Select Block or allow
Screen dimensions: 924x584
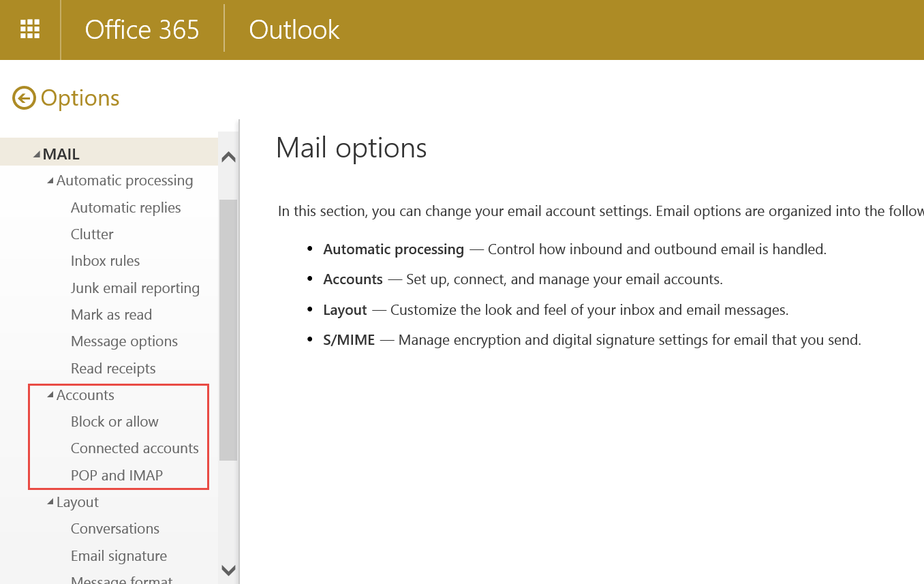[x=114, y=421]
